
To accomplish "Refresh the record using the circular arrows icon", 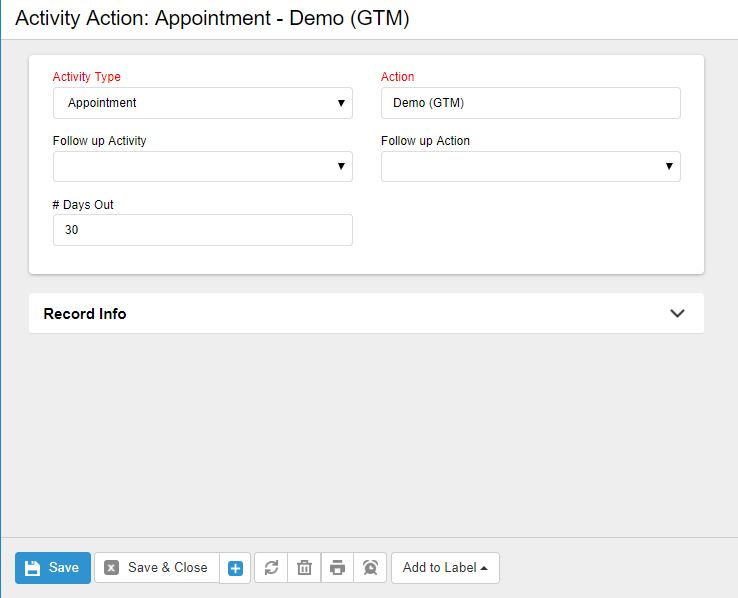I will (x=271, y=568).
